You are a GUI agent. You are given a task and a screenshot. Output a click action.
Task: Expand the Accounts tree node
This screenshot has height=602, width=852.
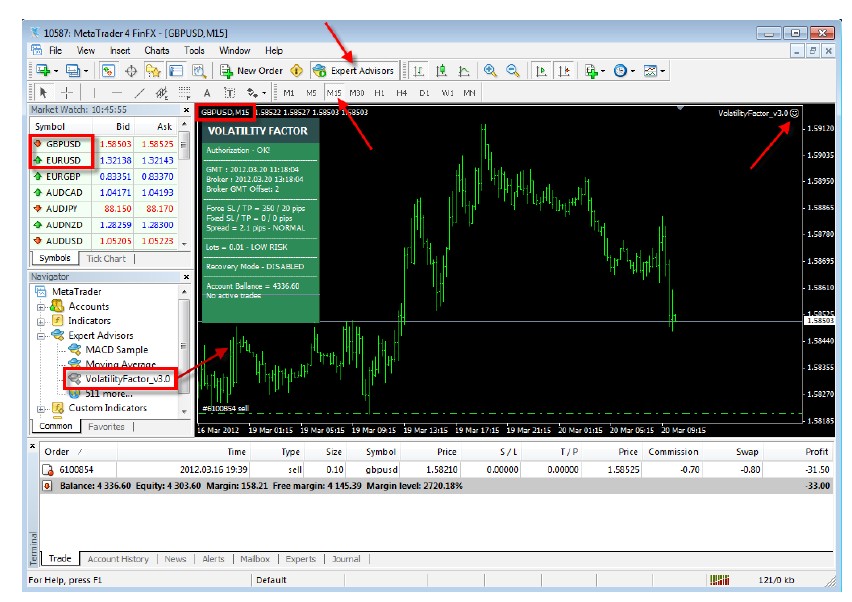41,307
